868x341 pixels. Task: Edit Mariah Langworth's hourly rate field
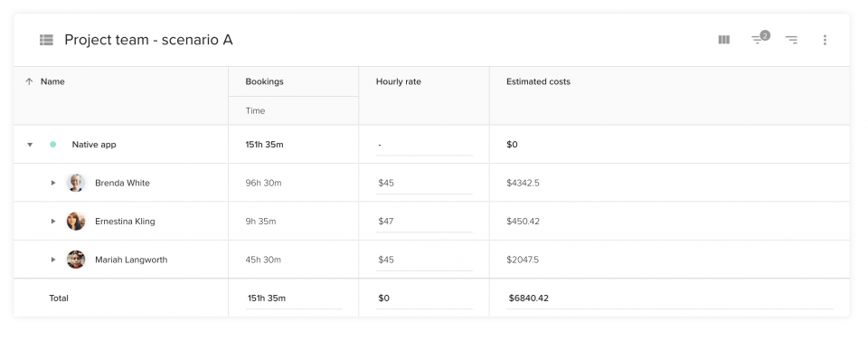tap(424, 260)
